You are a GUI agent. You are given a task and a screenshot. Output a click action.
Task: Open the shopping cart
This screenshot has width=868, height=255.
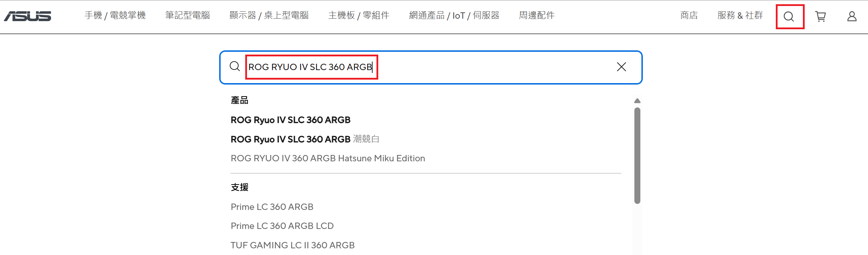pos(821,17)
